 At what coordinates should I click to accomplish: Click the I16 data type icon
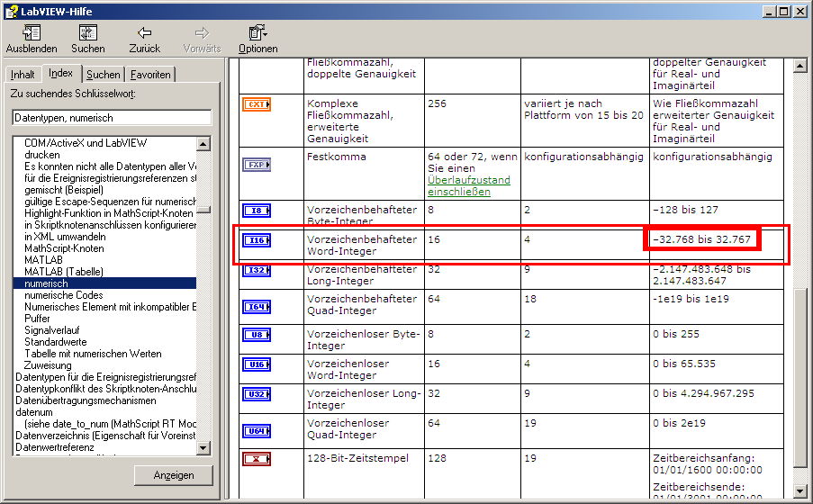(257, 240)
